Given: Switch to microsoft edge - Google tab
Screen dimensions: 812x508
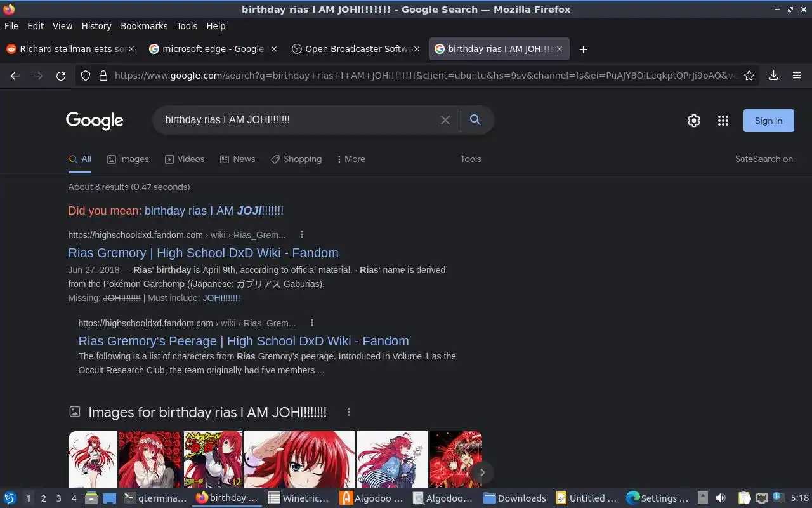Looking at the screenshot, I should tap(212, 49).
